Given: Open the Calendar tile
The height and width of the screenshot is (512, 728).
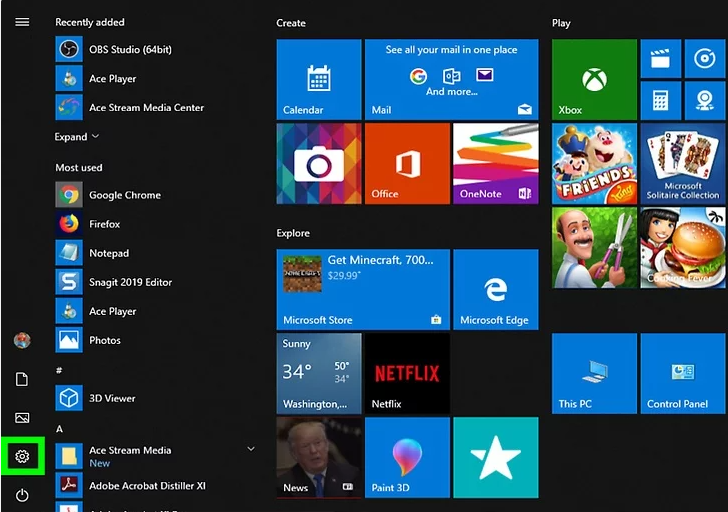Looking at the screenshot, I should pos(318,79).
